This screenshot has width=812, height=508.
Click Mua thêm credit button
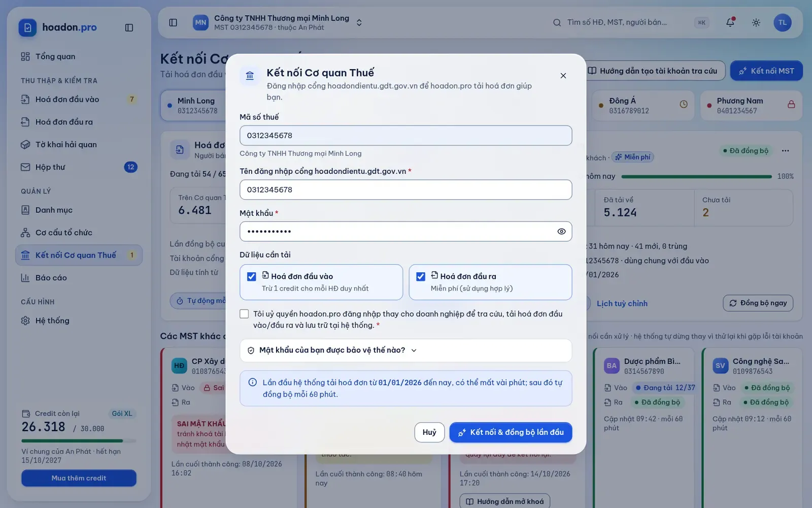79,478
